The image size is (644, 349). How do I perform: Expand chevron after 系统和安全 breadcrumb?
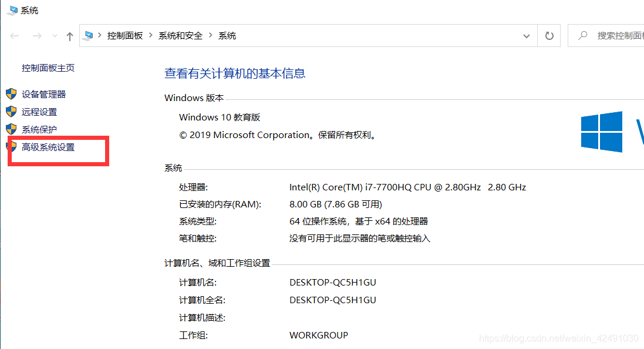coord(211,36)
